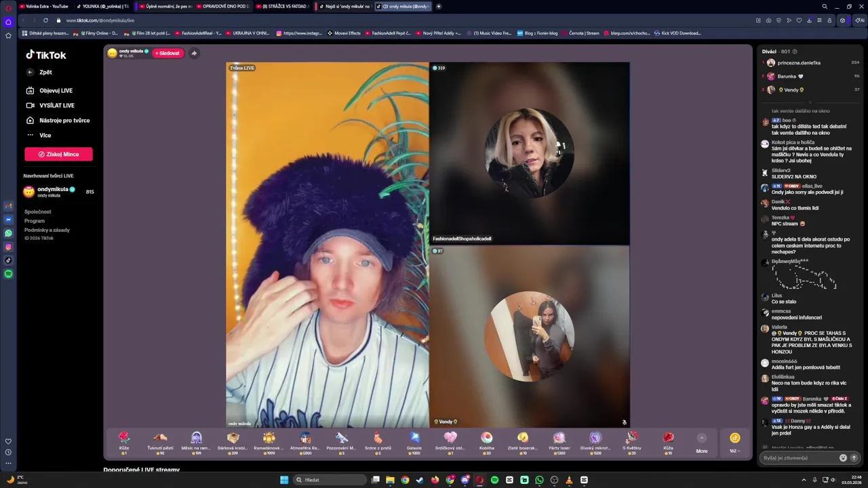This screenshot has height=488, width=868.
Task: Click the TikTok logo
Action: pos(46,55)
